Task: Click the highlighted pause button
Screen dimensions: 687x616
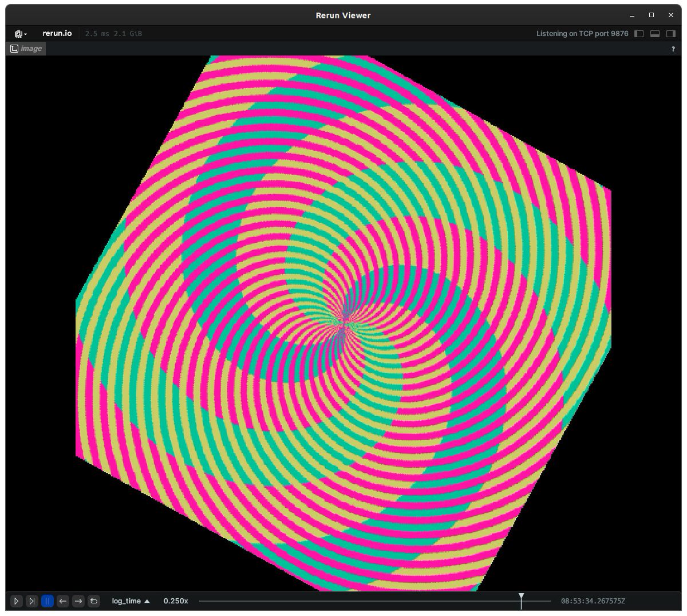Action: pyautogui.click(x=48, y=601)
